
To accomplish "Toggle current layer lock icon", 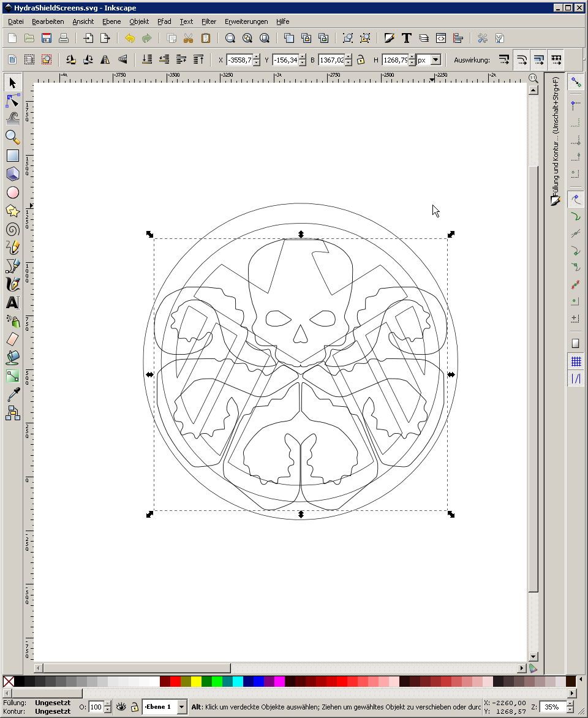I will 135,707.
